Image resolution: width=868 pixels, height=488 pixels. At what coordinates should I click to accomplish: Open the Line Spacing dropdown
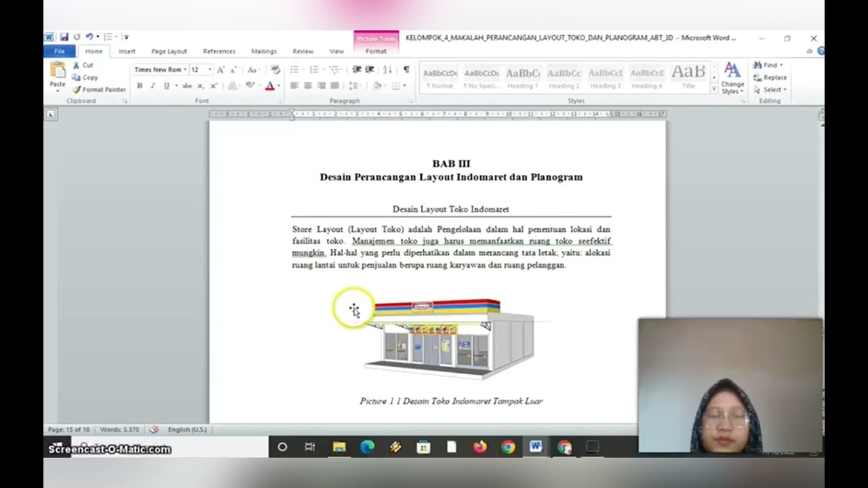[355, 86]
